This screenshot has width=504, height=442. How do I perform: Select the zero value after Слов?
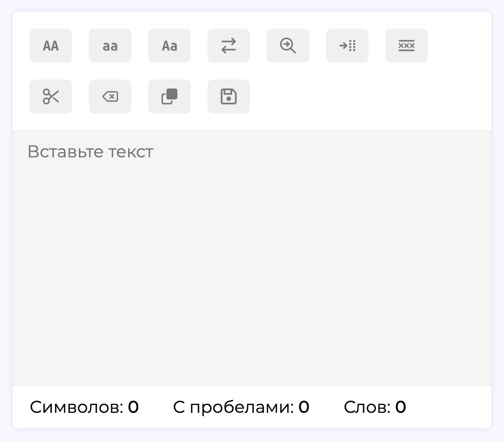[400, 407]
